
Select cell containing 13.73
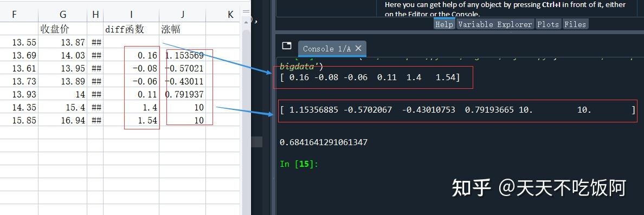19,81
